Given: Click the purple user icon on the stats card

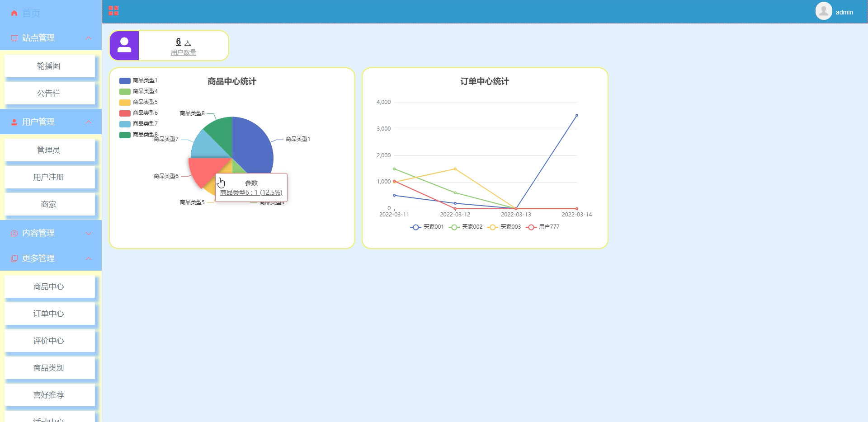Looking at the screenshot, I should [x=124, y=45].
